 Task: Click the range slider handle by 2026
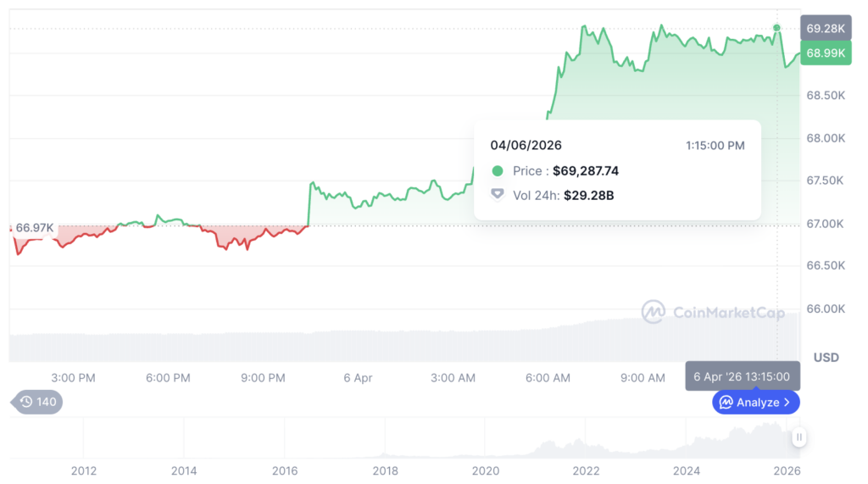tap(798, 437)
